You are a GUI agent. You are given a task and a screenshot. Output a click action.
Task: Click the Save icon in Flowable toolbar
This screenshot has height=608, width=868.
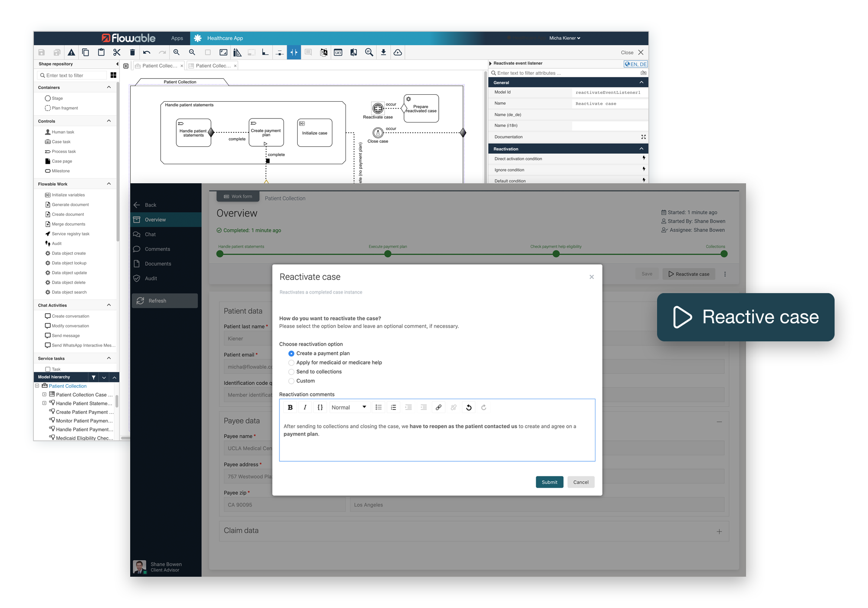tap(42, 53)
